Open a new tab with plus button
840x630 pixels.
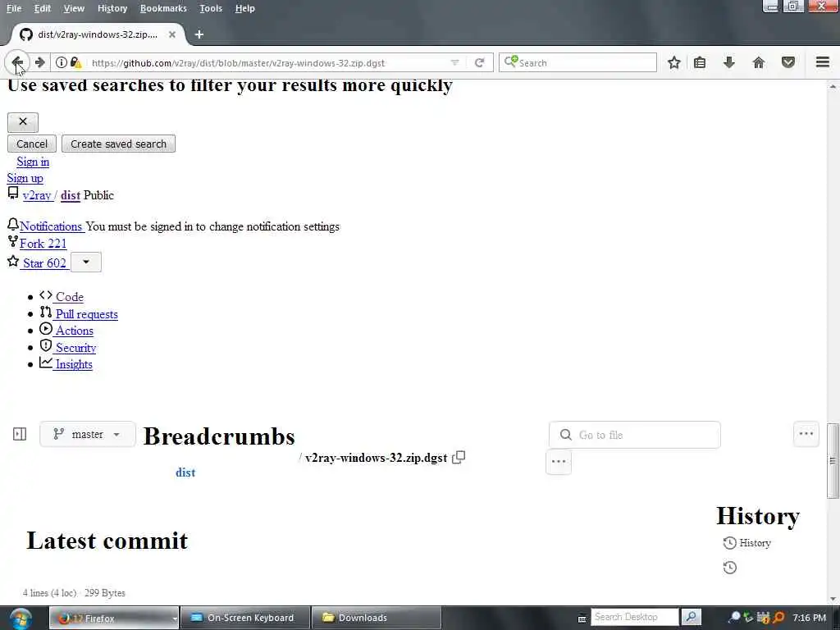(x=199, y=34)
